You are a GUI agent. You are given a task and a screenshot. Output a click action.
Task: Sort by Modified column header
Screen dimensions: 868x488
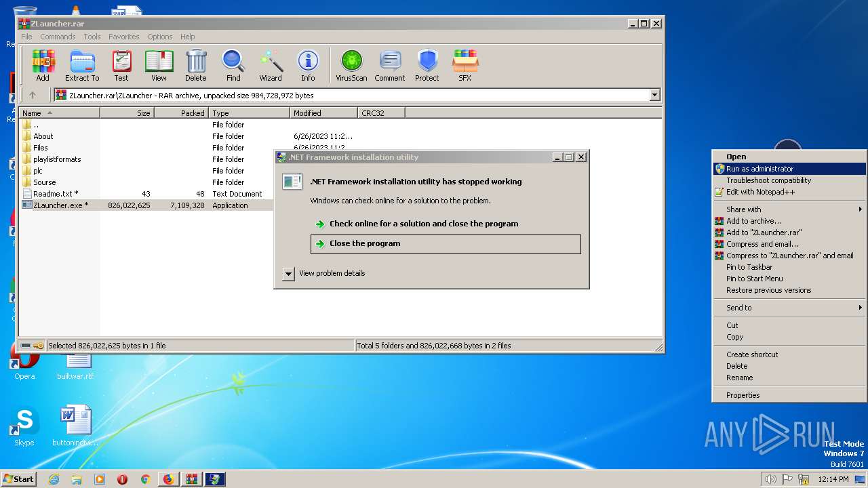pos(324,113)
